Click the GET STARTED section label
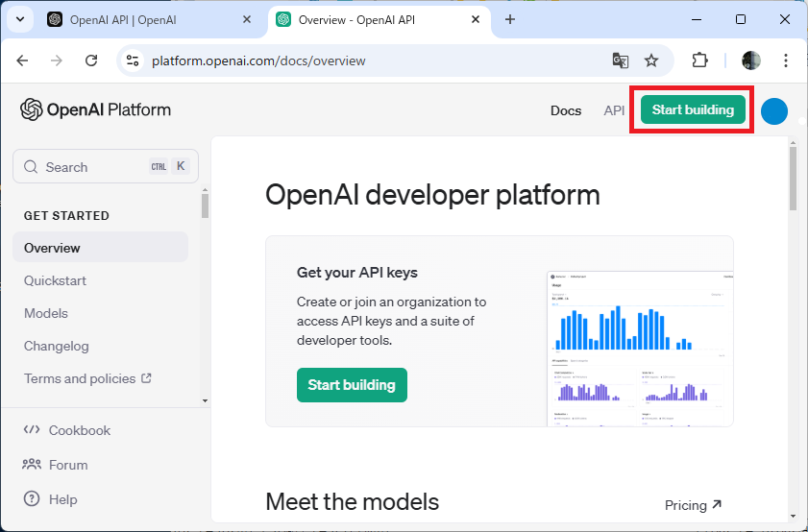This screenshot has height=532, width=808. 66,216
